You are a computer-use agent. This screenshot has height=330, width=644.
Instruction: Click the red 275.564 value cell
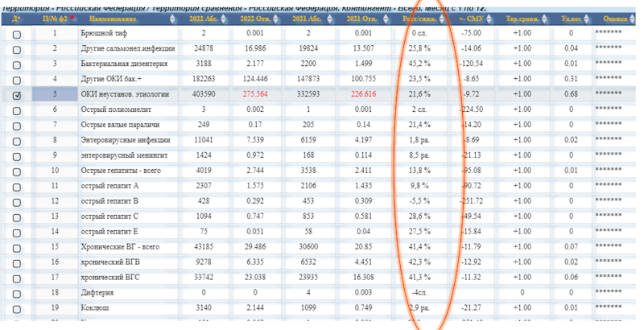pyautogui.click(x=259, y=94)
